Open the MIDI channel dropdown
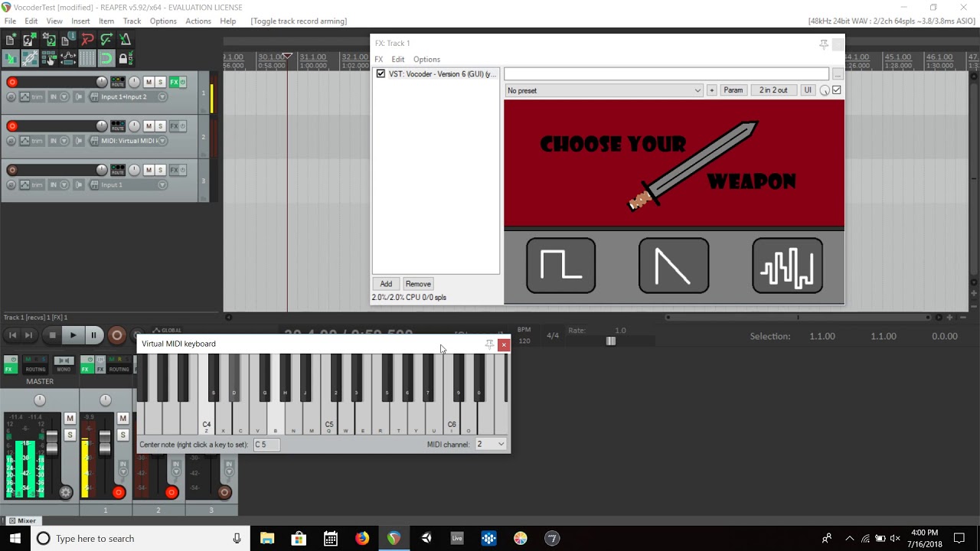Viewport: 980px width, 551px height. [x=491, y=444]
